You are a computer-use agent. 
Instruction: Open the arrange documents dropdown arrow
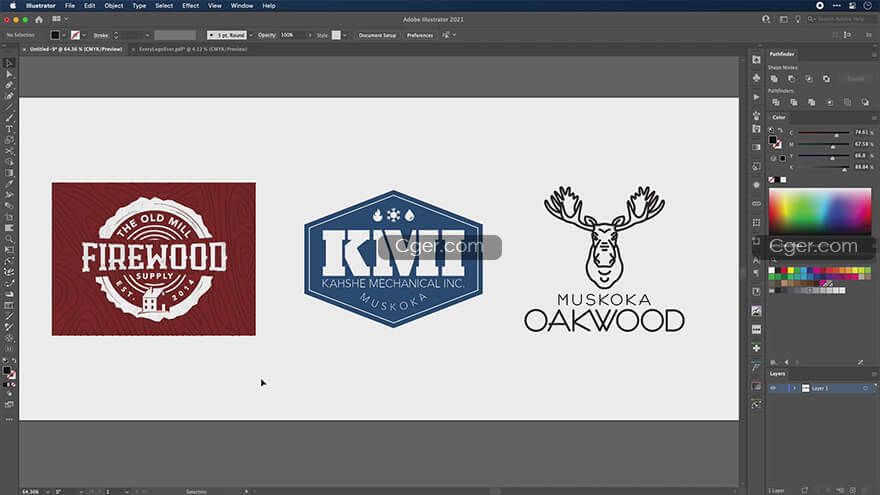66,19
